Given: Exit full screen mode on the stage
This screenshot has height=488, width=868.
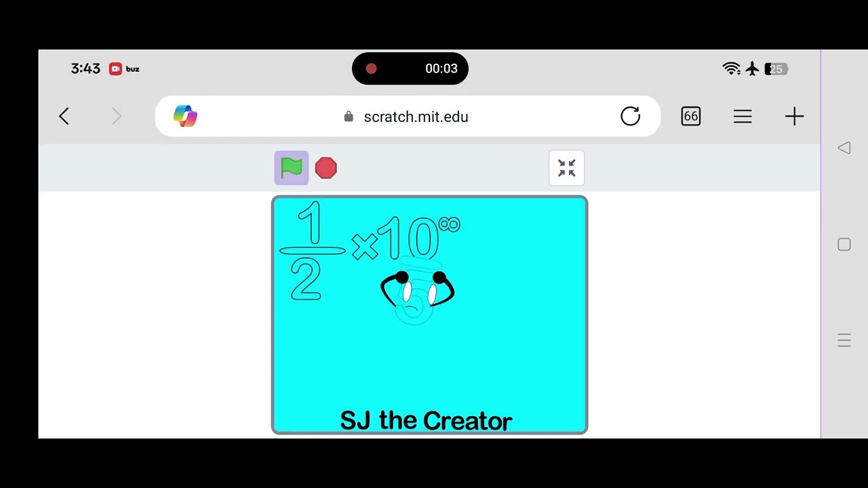Looking at the screenshot, I should point(567,168).
